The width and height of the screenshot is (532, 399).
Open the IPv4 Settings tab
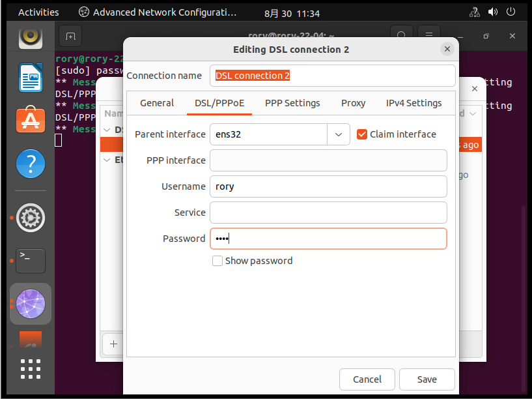(413, 103)
